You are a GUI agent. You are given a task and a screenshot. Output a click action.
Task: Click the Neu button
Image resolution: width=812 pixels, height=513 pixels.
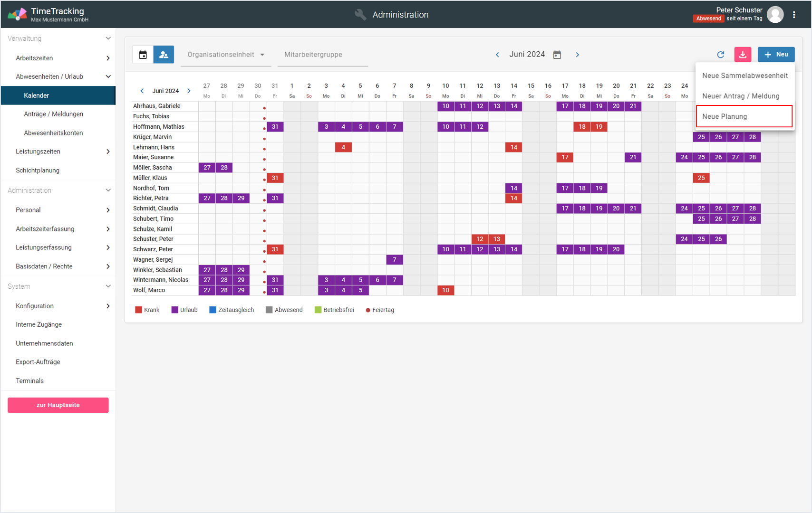[x=776, y=55]
